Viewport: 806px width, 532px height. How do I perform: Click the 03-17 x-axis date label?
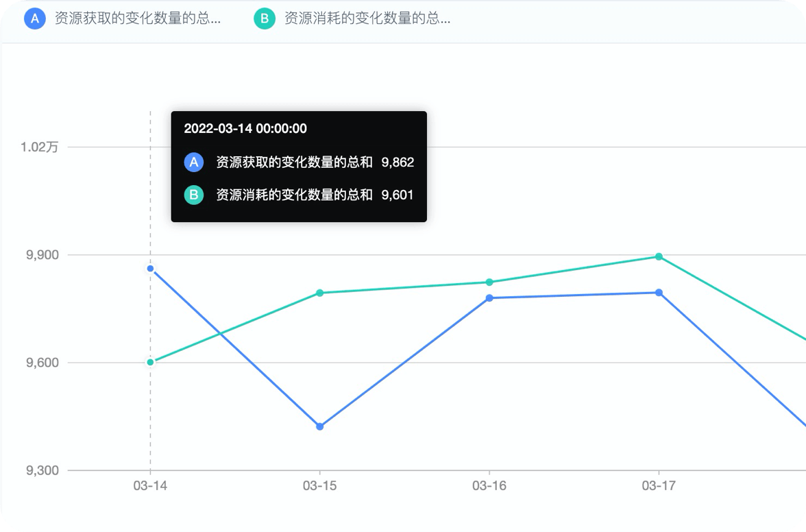pos(659,486)
